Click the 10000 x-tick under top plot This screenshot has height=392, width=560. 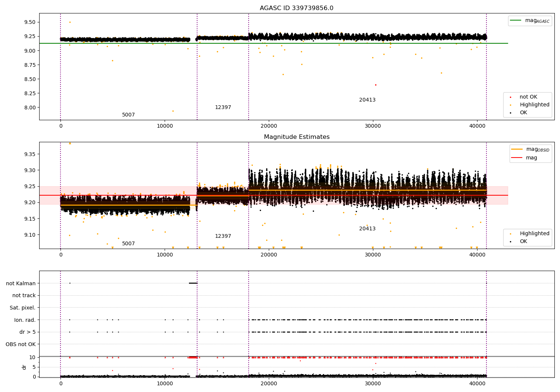165,126
